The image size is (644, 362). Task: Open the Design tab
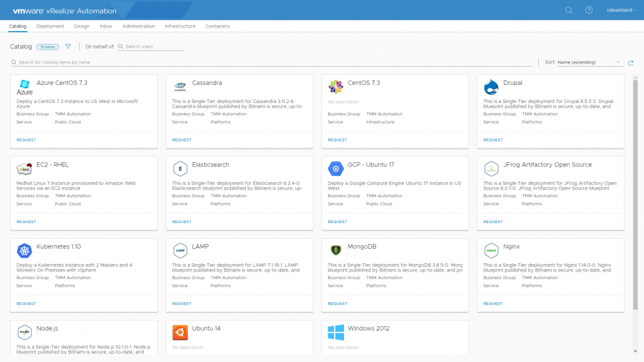(x=82, y=26)
